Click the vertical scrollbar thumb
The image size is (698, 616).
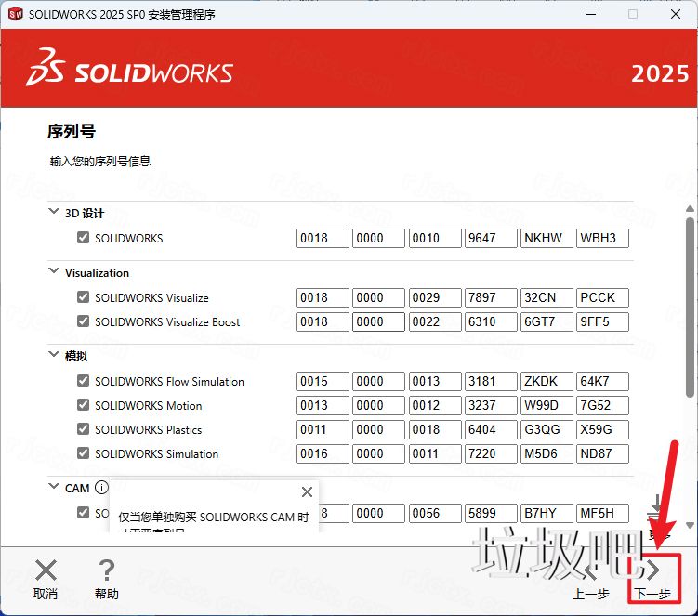690,308
